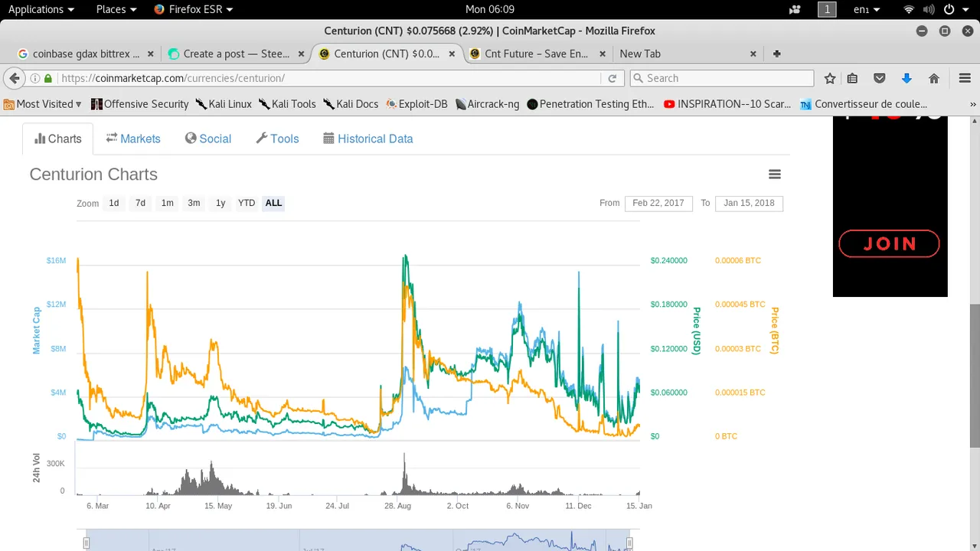Grab the left navigator range handle
Image resolution: width=980 pixels, height=551 pixels.
point(87,543)
